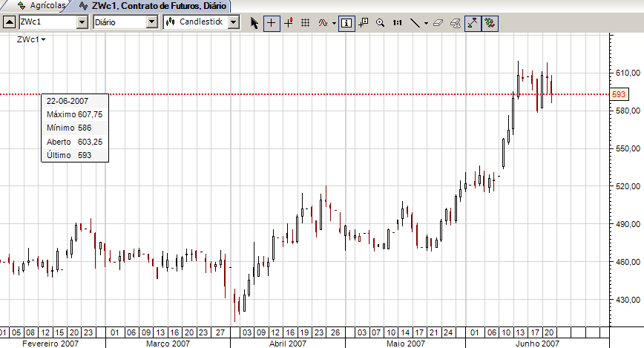Image resolution: width=644 pixels, height=348 pixels.
Task: Click the Maio 2007 month label
Action: (406, 343)
